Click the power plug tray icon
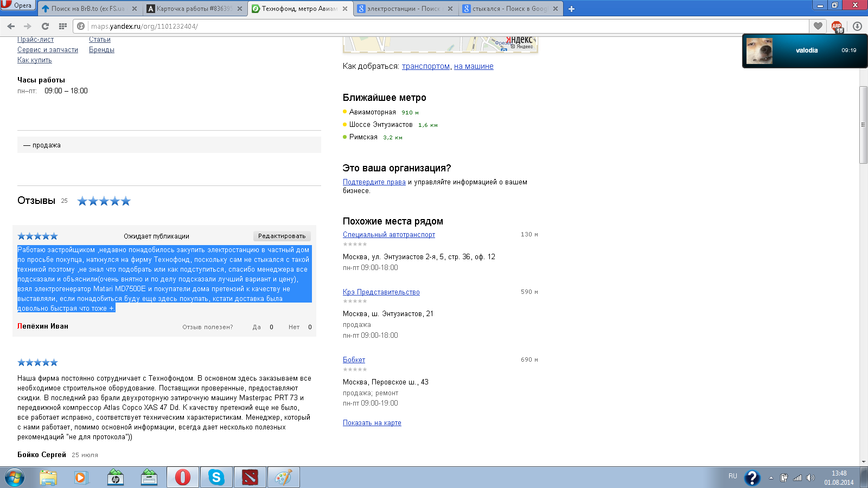Screen dimensions: 868x488 pyautogui.click(x=784, y=478)
